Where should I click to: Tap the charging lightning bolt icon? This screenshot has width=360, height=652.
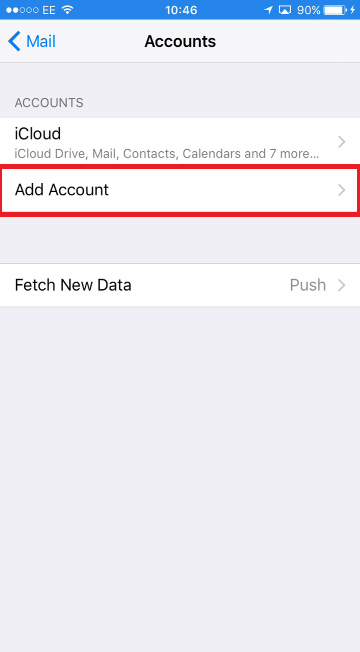[353, 10]
